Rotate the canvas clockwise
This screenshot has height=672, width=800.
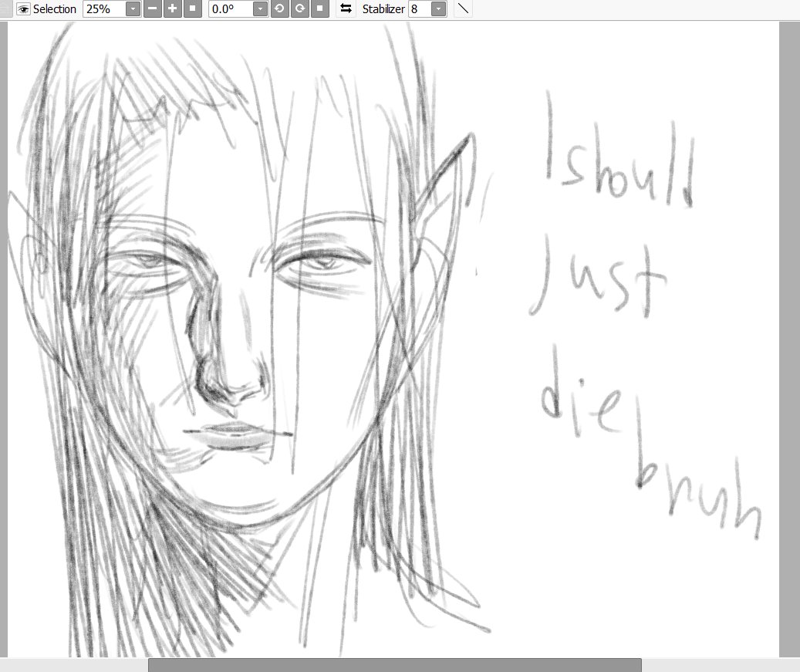(x=299, y=8)
